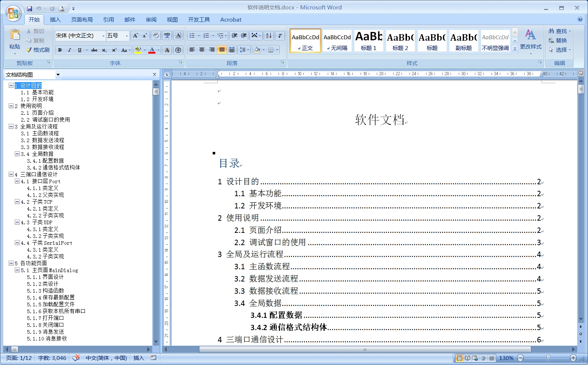
Task: Click the Replace (替换) button
Action: pos(558,41)
